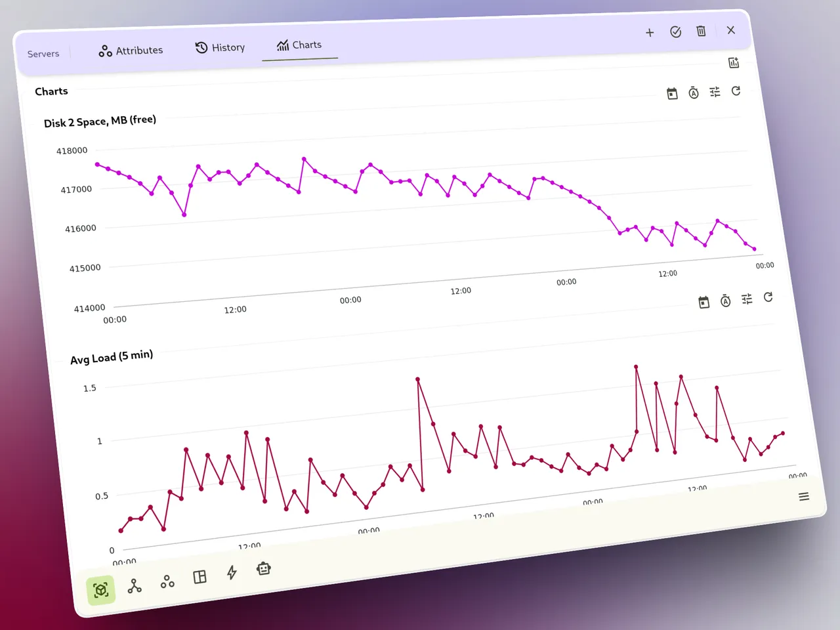Switch to the History tab
Screen dimensions: 840x630
coord(220,47)
